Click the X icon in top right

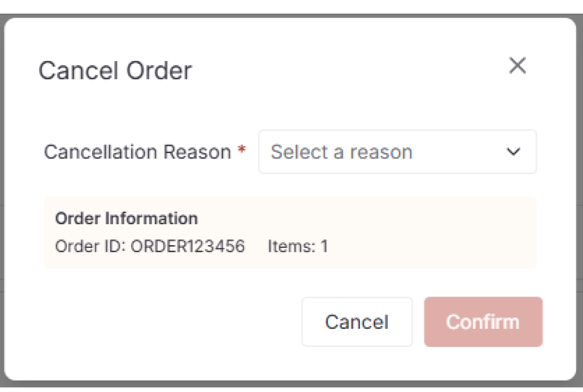click(x=517, y=66)
